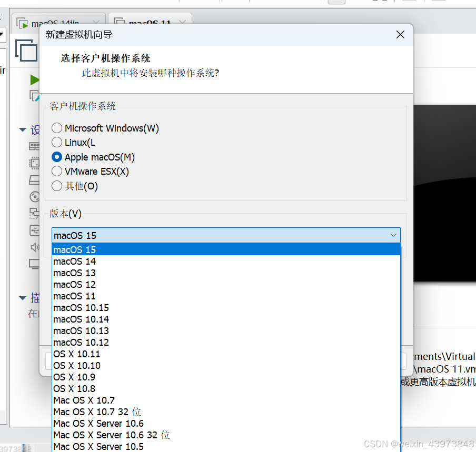Choose macOS 10.15 in the version list
This screenshot has height=452, width=476.
click(226, 308)
